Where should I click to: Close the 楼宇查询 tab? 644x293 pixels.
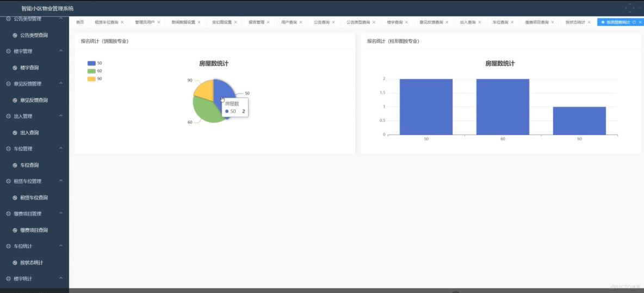(x=407, y=22)
